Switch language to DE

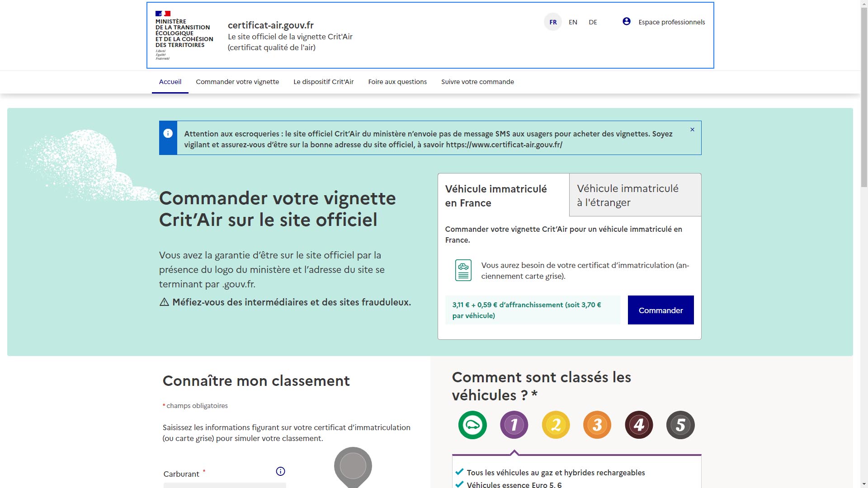(593, 22)
